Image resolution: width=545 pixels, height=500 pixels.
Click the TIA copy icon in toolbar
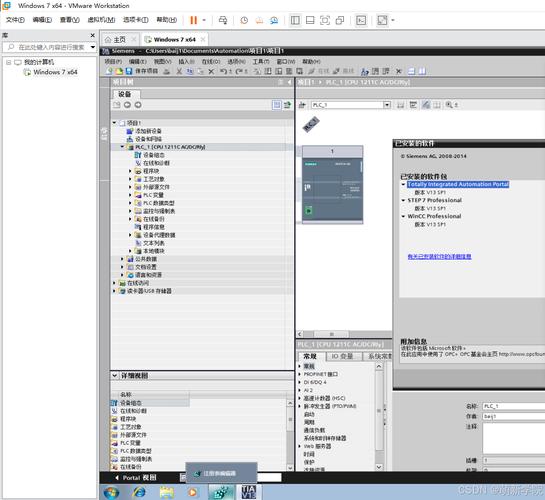click(190, 71)
